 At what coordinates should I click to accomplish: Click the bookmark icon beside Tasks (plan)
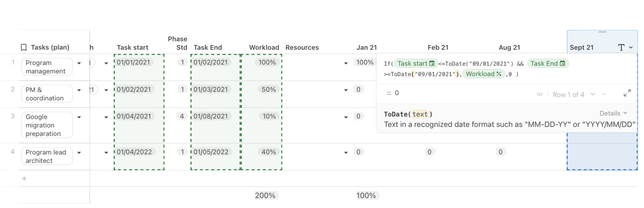tap(24, 48)
